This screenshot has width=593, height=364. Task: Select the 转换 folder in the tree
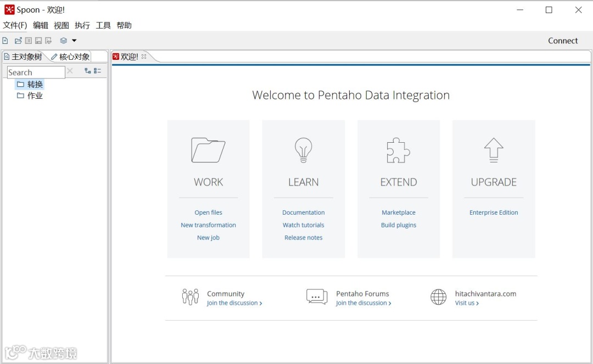[30, 85]
